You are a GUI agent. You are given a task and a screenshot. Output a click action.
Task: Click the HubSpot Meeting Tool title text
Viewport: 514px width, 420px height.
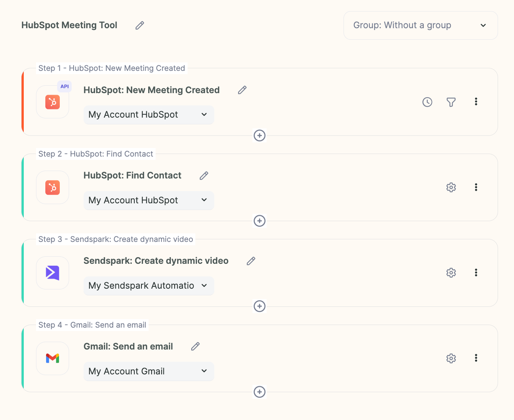[69, 25]
